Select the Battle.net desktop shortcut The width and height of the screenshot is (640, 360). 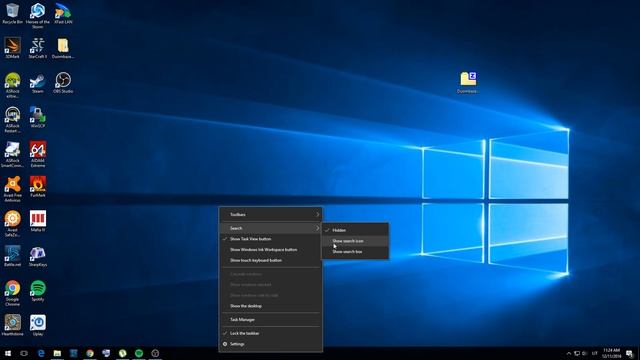tap(12, 256)
